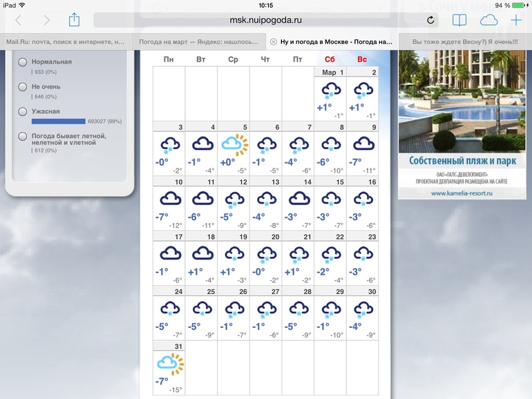Tap the snow cloud icon for March 1

(331, 91)
